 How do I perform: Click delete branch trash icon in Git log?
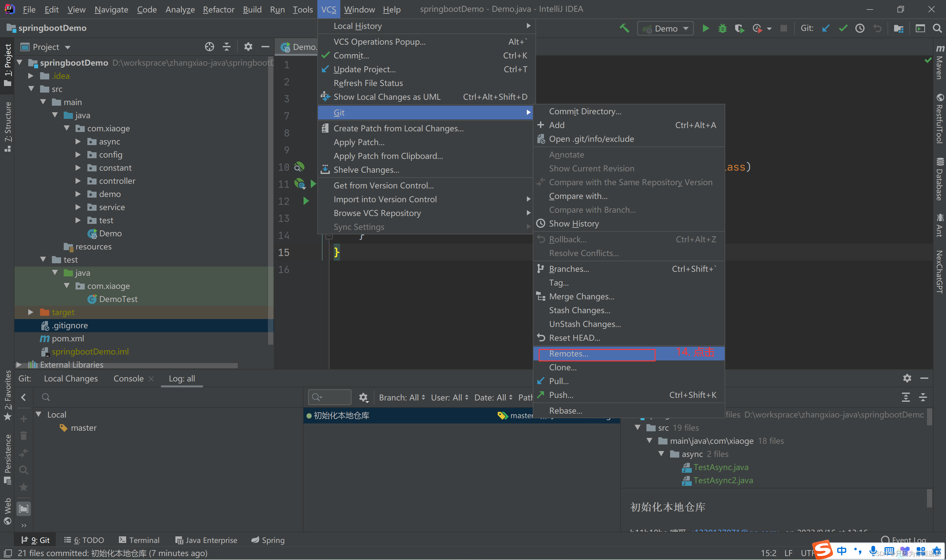click(x=23, y=436)
